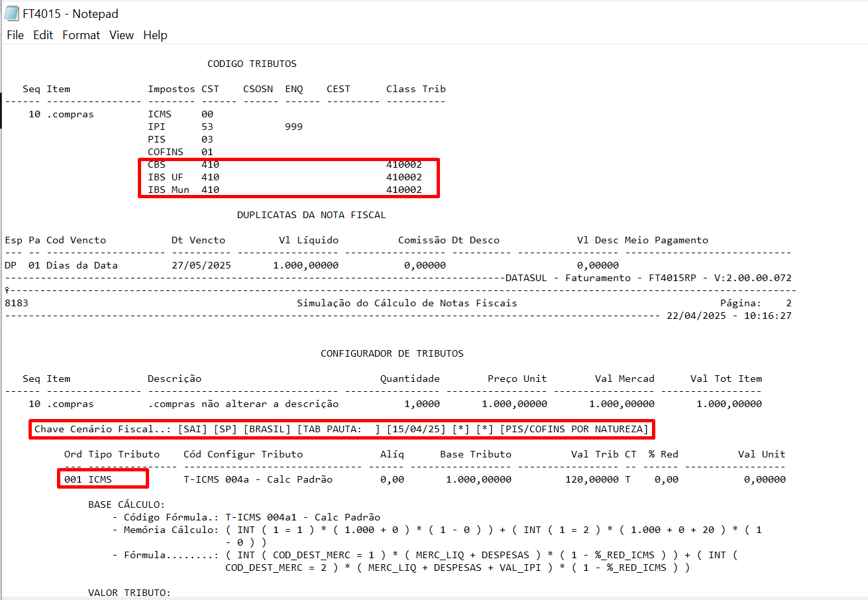
Task: Click the quantity value '1,0000'
Action: [422, 404]
